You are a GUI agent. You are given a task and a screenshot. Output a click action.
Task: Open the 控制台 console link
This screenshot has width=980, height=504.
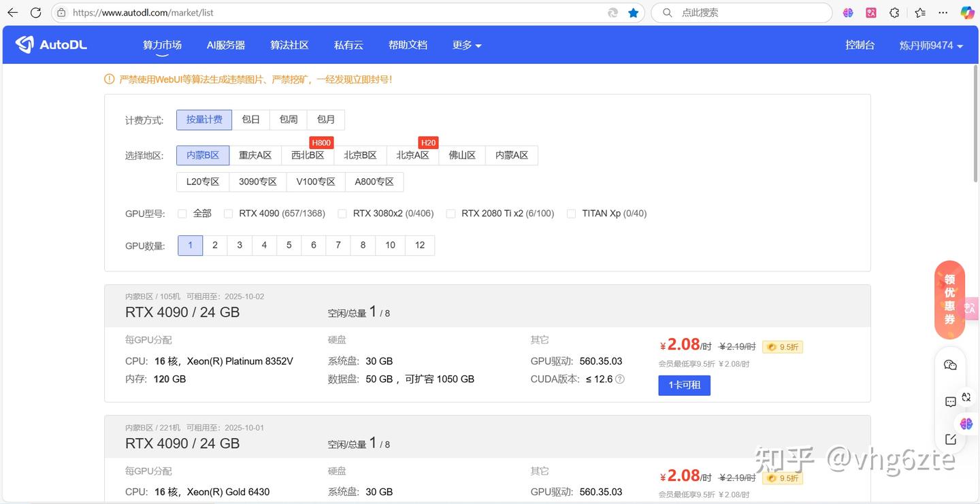click(x=860, y=44)
